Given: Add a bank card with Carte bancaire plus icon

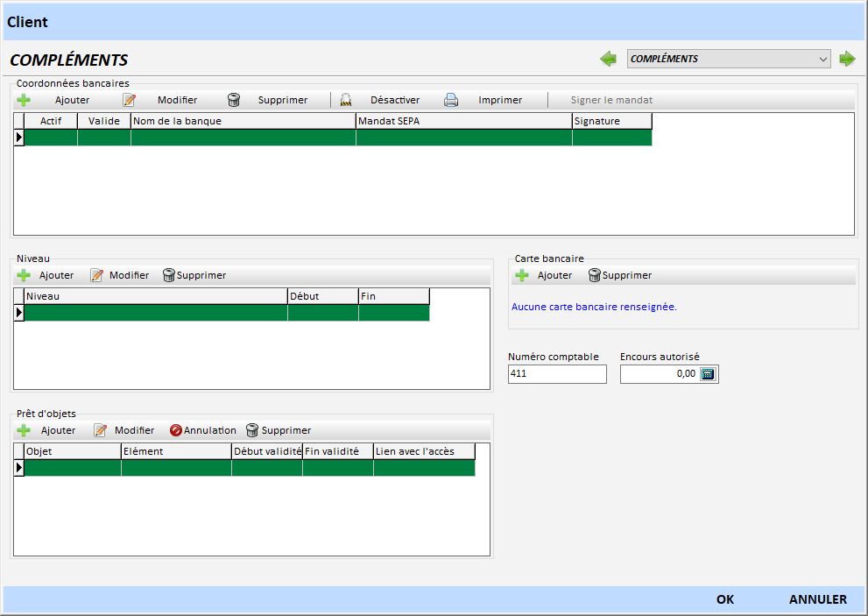Looking at the screenshot, I should [522, 275].
